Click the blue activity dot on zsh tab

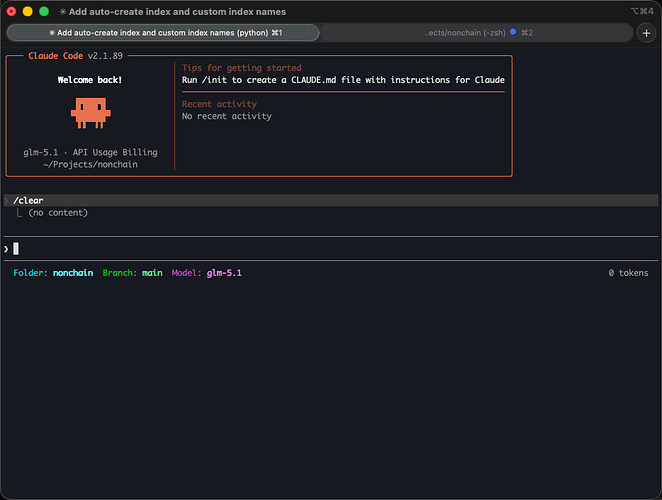pos(513,32)
